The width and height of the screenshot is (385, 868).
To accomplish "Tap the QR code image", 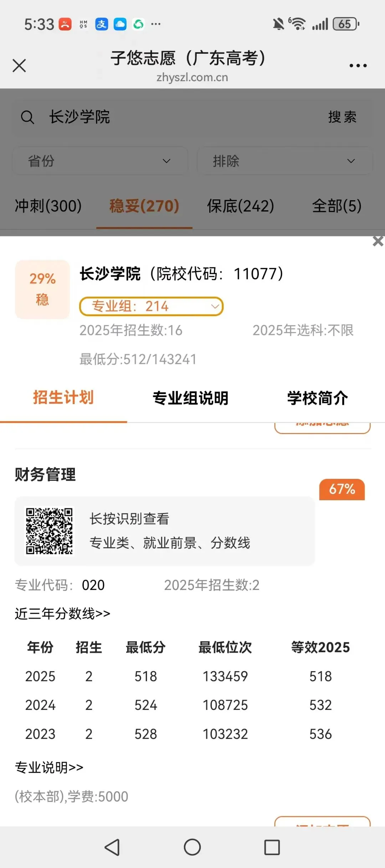I will pos(49,531).
